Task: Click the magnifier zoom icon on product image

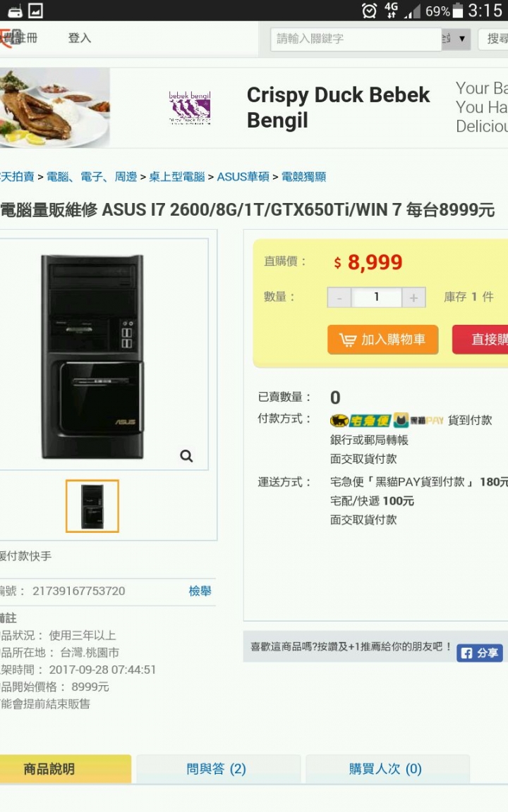Action: [186, 456]
